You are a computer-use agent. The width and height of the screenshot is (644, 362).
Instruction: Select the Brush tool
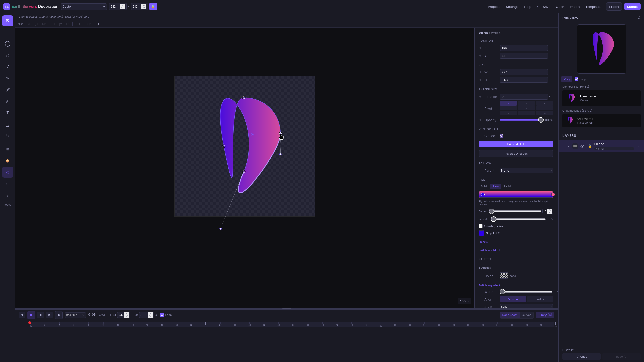[7, 90]
